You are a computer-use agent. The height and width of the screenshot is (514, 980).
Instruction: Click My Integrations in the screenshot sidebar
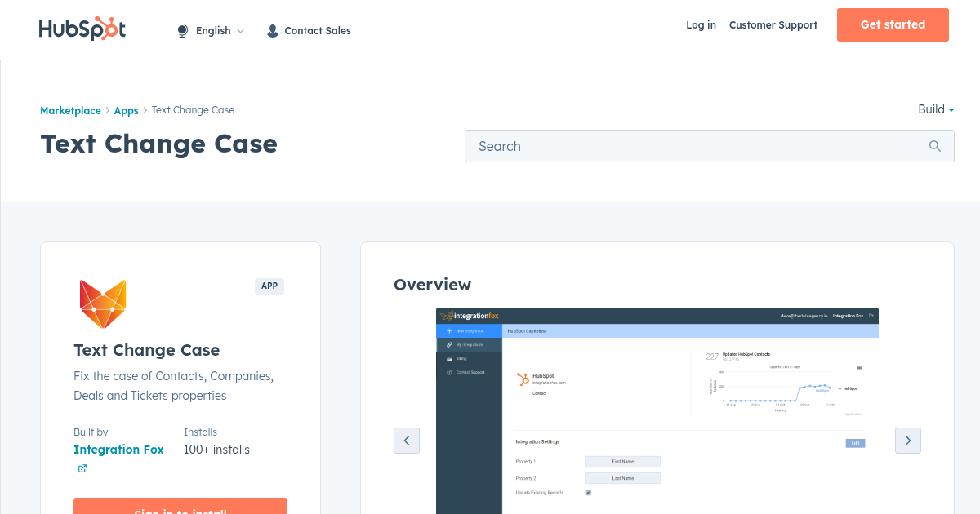tap(470, 345)
